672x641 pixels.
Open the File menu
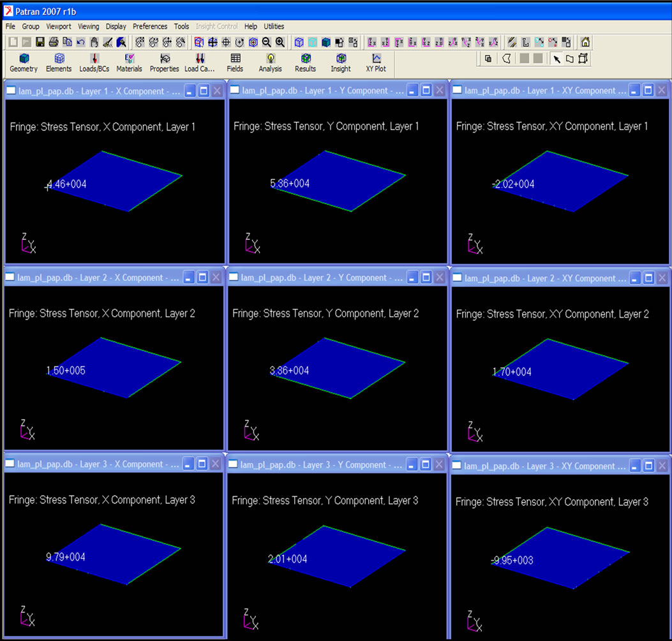(x=10, y=26)
